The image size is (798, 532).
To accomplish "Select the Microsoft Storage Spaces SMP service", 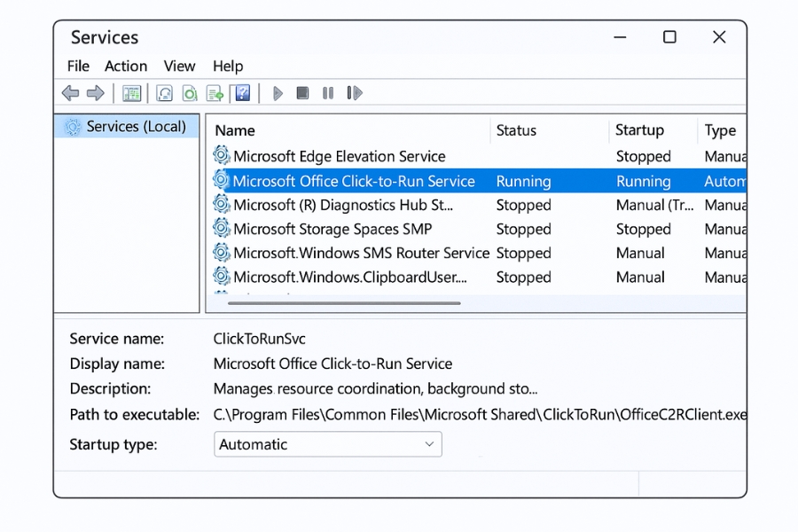I will tap(332, 229).
